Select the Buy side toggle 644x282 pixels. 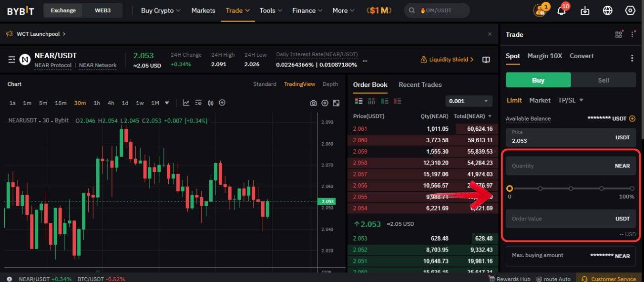tap(538, 80)
